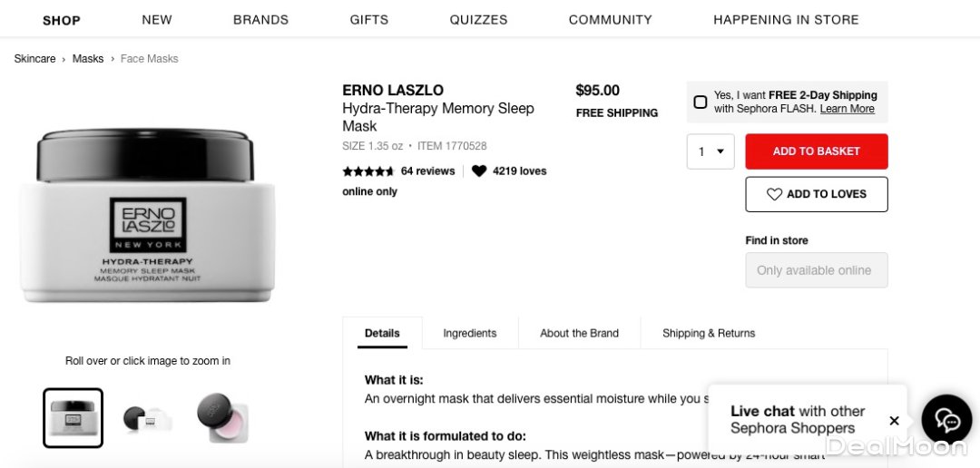This screenshot has height=468, width=980.
Task: Switch to About the Brand tab
Action: 579,333
